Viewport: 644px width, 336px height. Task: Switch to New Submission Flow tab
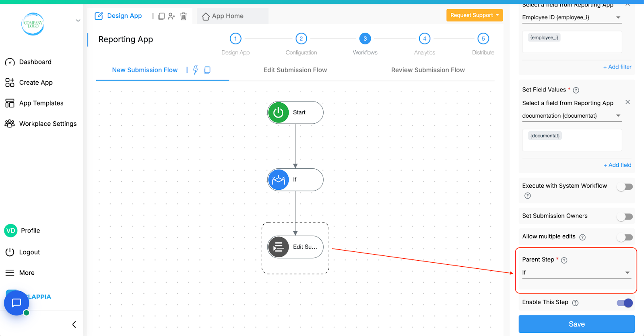pyautogui.click(x=145, y=70)
